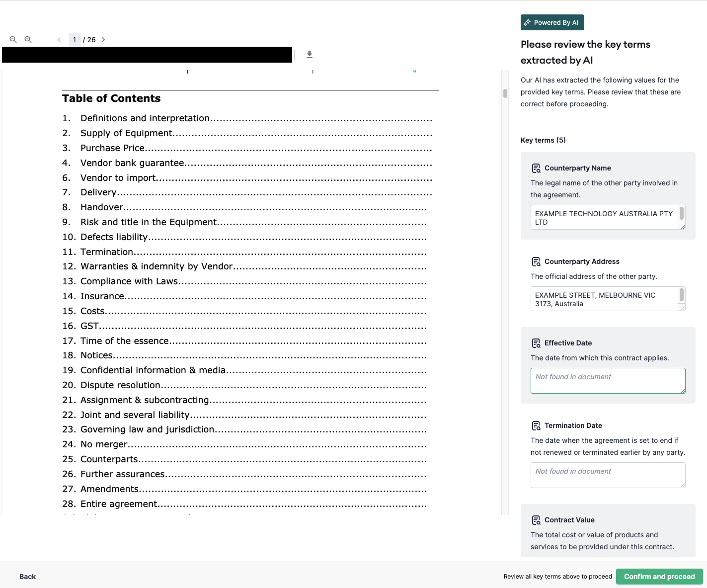Click 'Assignment & subcontracting' contents entry
Viewport: 707px width, 588px height.
coord(244,400)
